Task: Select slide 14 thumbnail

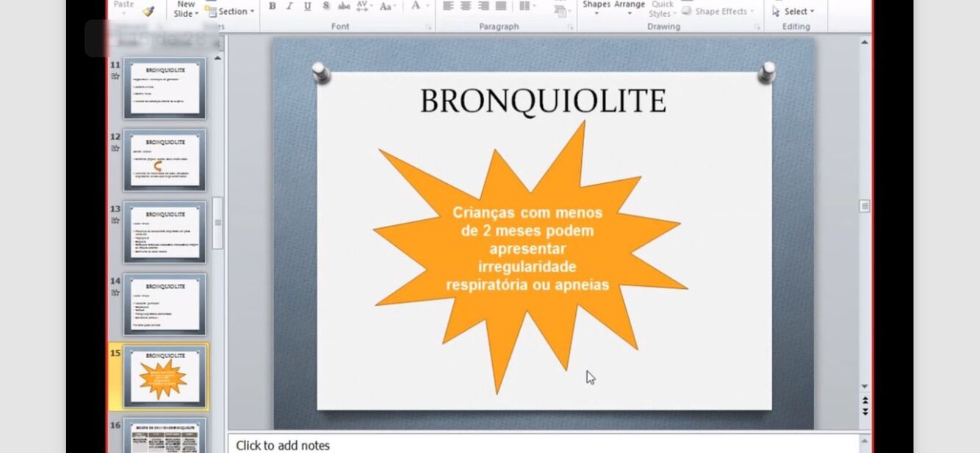Action: tap(165, 304)
